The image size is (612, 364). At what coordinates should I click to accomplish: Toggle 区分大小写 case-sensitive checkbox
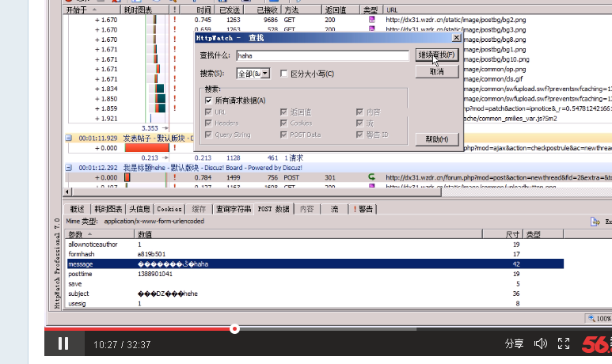click(284, 74)
